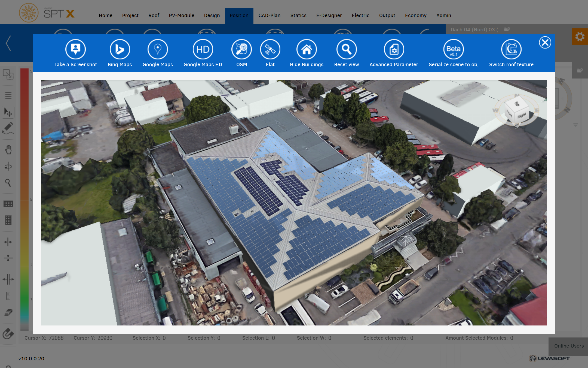588x368 pixels.
Task: Click Serialize scene to obj Beta
Action: point(453,49)
